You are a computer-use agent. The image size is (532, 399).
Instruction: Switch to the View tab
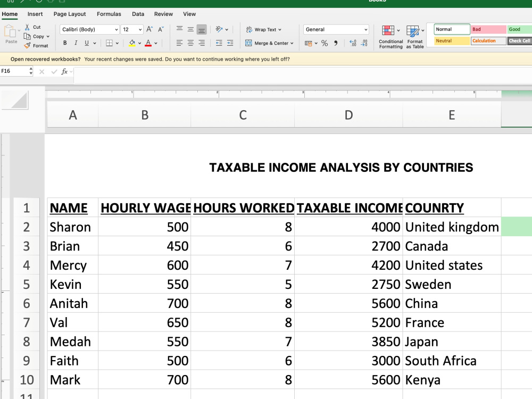pyautogui.click(x=189, y=14)
